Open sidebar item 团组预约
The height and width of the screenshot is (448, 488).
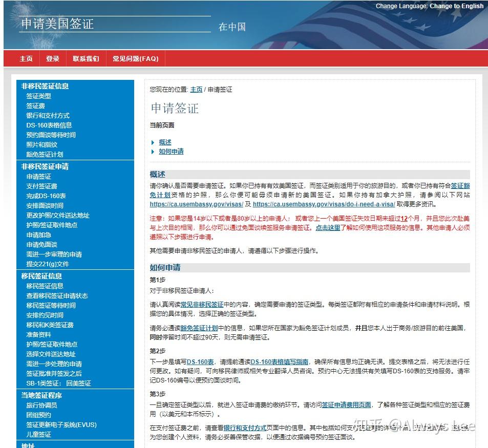point(38,415)
